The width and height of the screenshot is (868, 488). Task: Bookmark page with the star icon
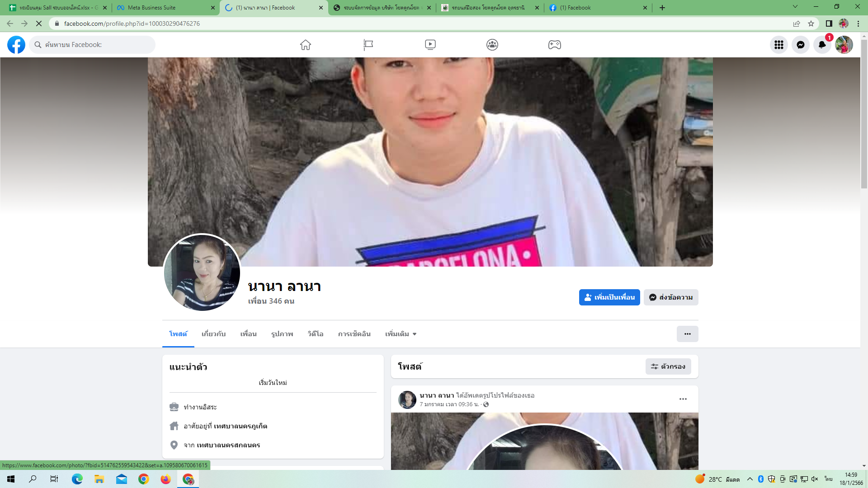(x=811, y=23)
